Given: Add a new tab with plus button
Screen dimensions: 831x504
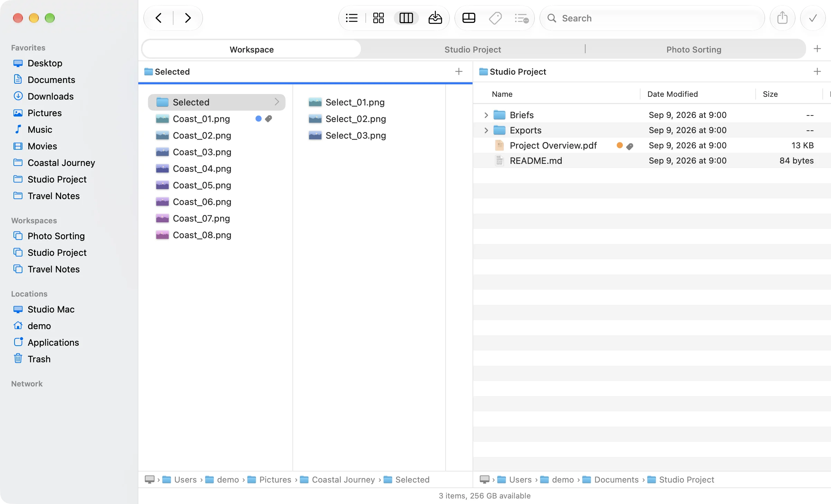Looking at the screenshot, I should pyautogui.click(x=817, y=49).
